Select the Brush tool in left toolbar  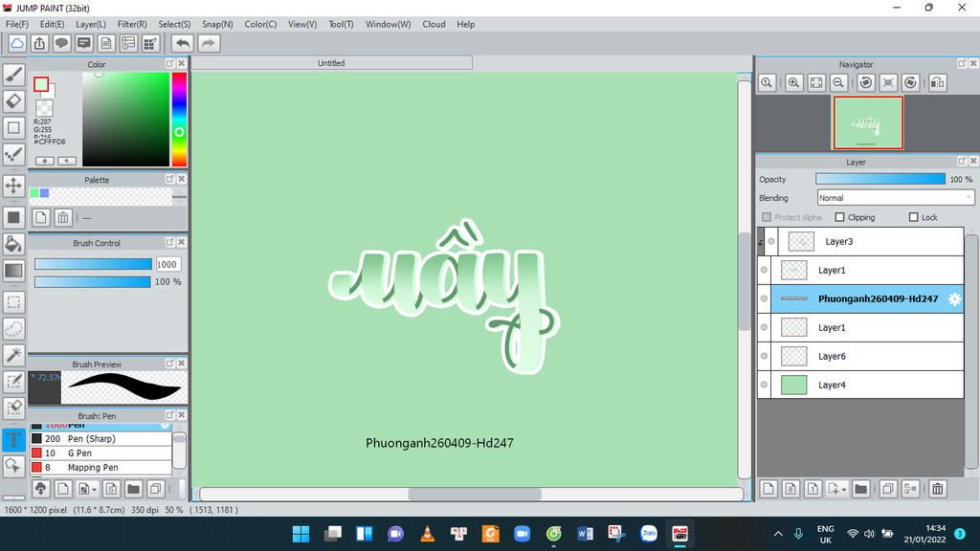pos(13,75)
